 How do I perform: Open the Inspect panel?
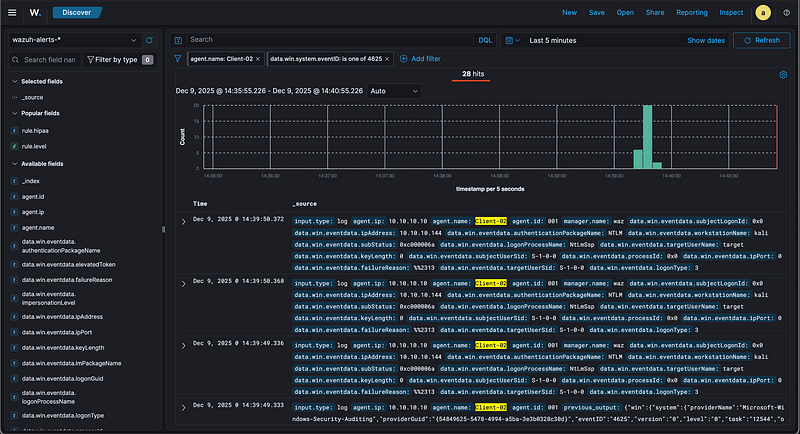click(x=731, y=13)
